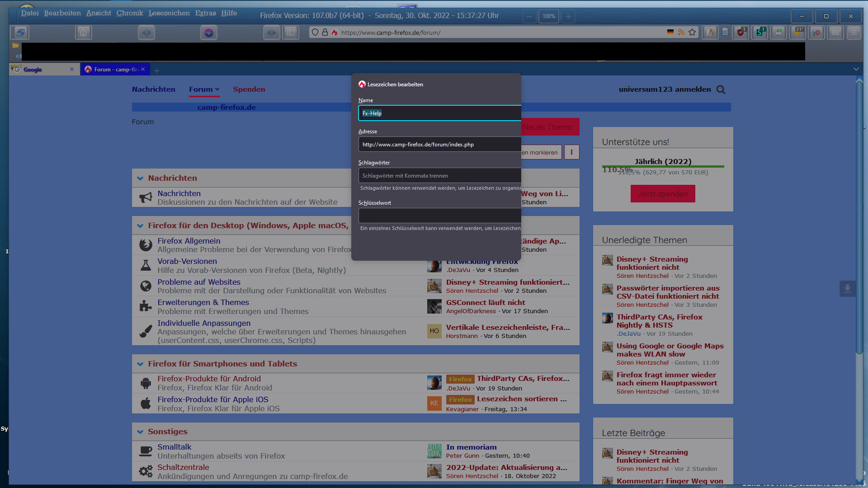
Task: Switch to the Google tab
Action: [x=41, y=70]
